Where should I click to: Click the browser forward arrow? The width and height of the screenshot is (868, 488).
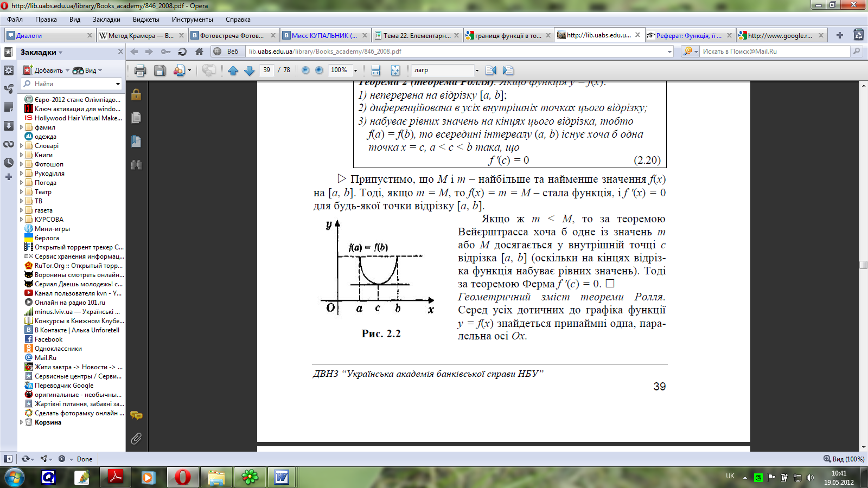pos(149,52)
